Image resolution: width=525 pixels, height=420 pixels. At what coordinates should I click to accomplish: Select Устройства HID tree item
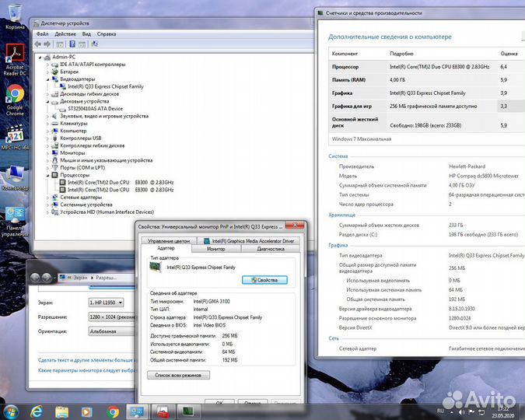click(x=107, y=212)
